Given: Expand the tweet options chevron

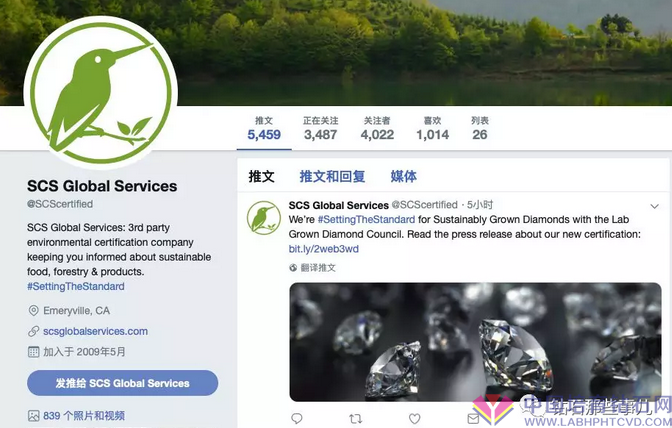Looking at the screenshot, I should pos(654,207).
